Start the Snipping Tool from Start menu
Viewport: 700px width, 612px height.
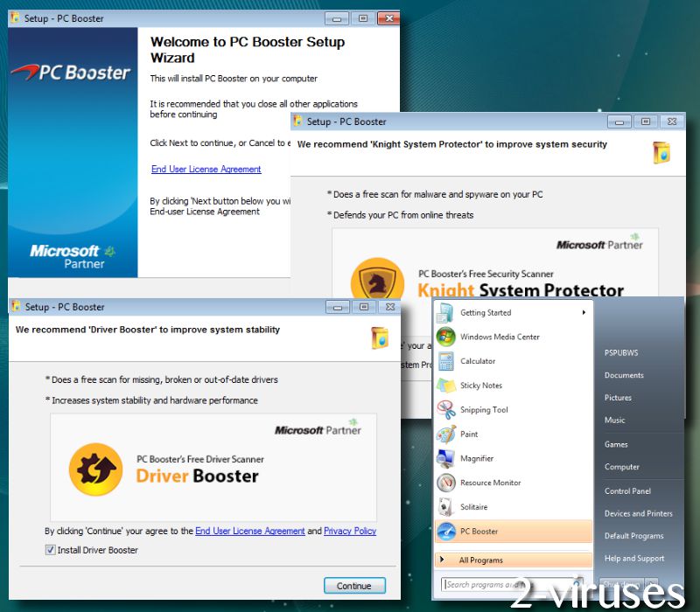(x=513, y=409)
